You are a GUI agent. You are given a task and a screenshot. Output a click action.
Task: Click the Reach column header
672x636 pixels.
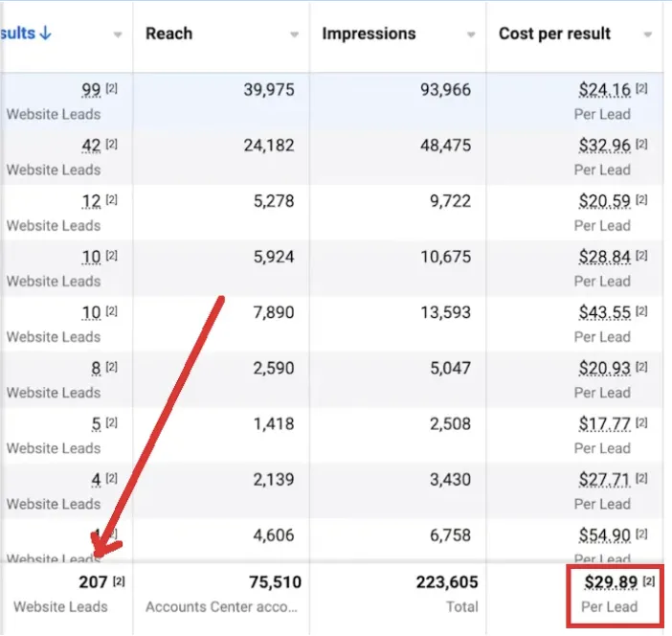click(x=168, y=34)
